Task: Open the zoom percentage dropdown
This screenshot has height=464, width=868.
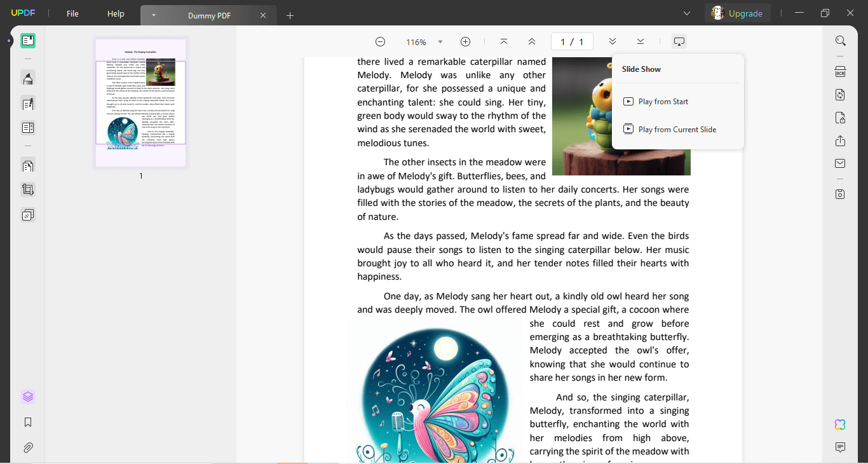Action: pyautogui.click(x=439, y=41)
